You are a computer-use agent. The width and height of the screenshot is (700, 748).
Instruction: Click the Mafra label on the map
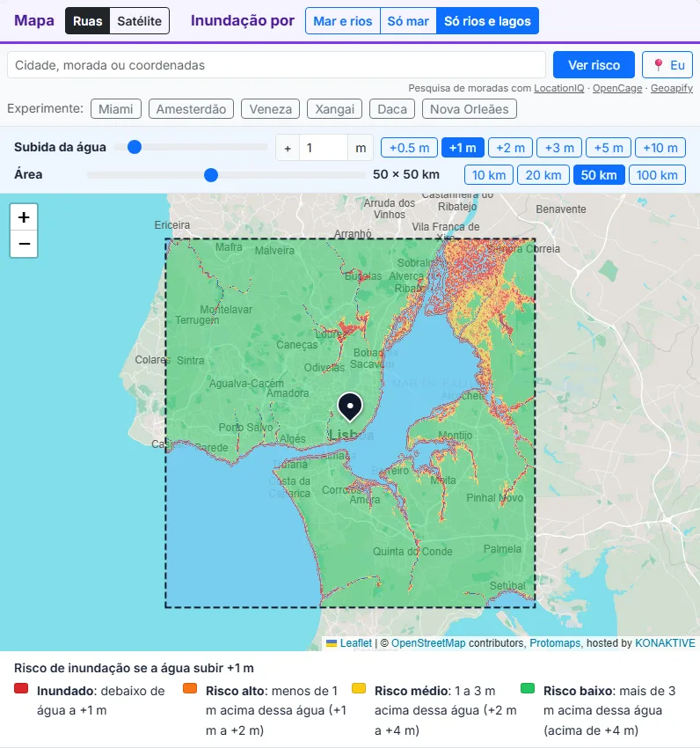tap(229, 247)
